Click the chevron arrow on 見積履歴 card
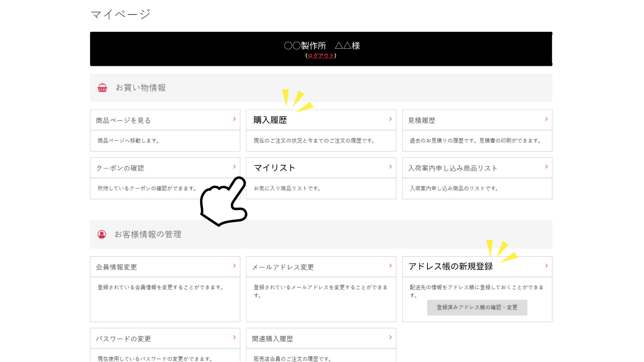 click(546, 119)
